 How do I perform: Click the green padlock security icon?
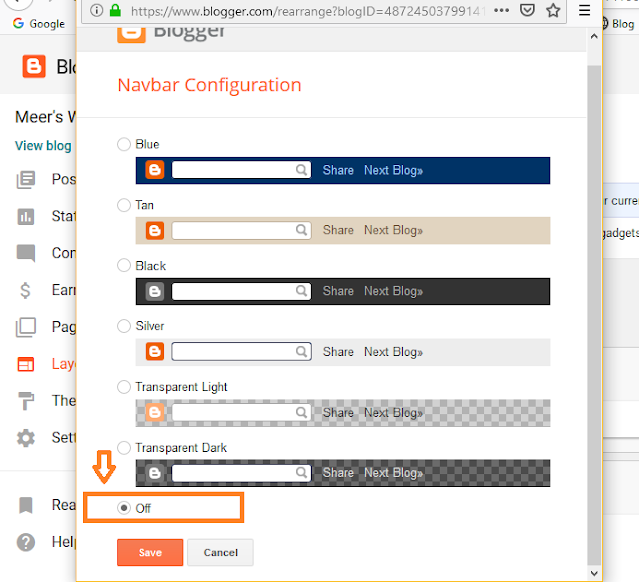[x=116, y=10]
